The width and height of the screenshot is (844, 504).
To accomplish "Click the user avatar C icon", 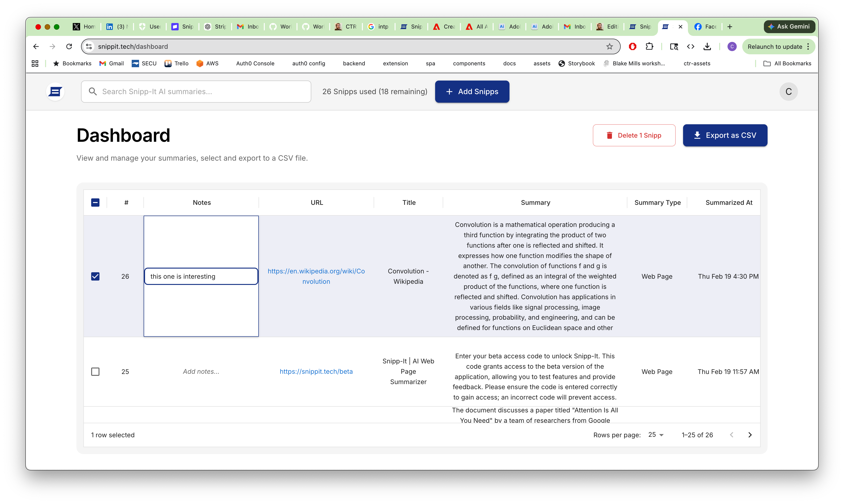I will point(788,91).
